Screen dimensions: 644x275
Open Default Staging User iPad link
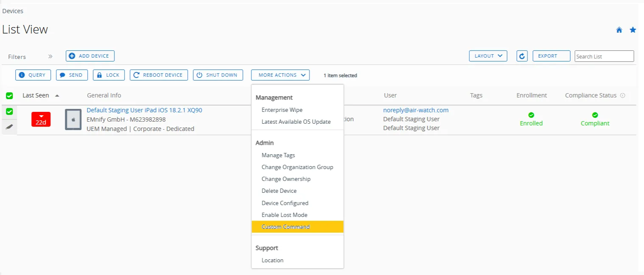click(144, 110)
